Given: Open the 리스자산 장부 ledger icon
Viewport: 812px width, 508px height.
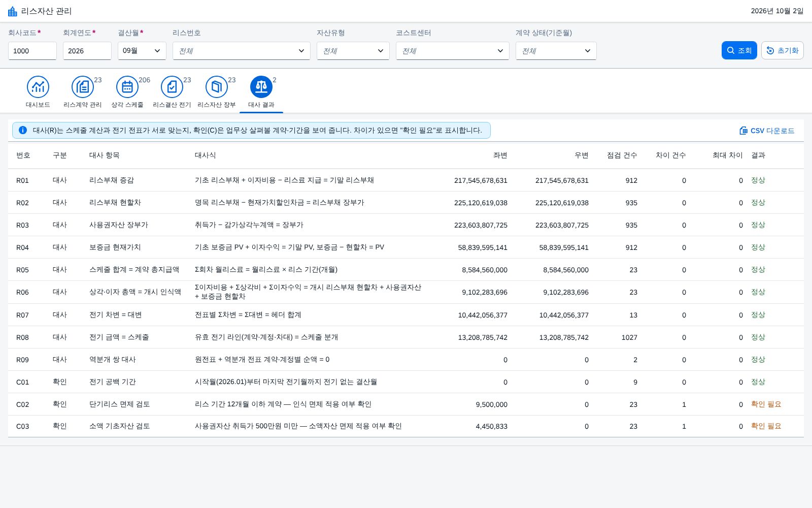Looking at the screenshot, I should [x=217, y=87].
